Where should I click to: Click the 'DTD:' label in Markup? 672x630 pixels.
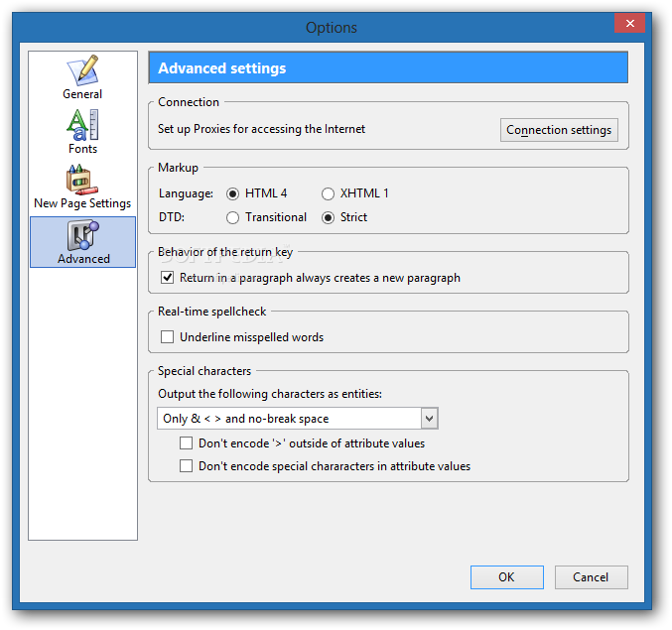click(x=172, y=217)
